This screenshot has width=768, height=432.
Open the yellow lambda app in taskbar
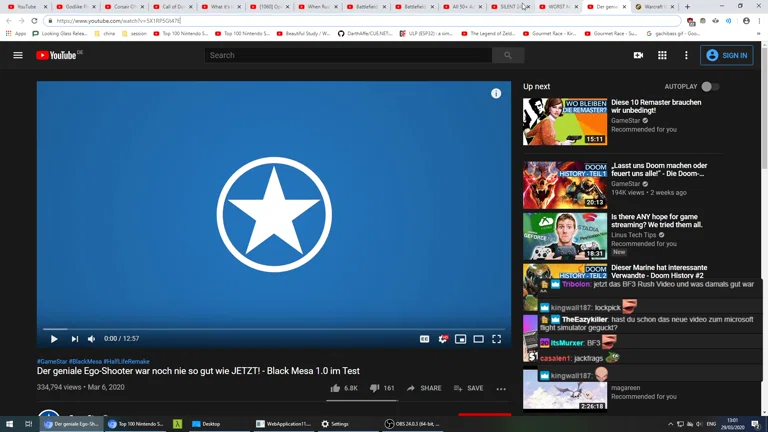tap(177, 424)
